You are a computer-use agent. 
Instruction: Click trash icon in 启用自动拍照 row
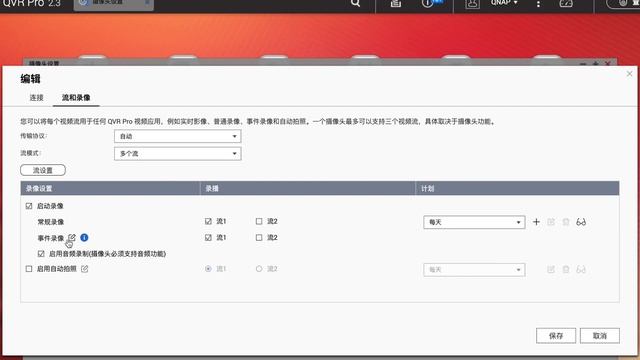point(566,269)
